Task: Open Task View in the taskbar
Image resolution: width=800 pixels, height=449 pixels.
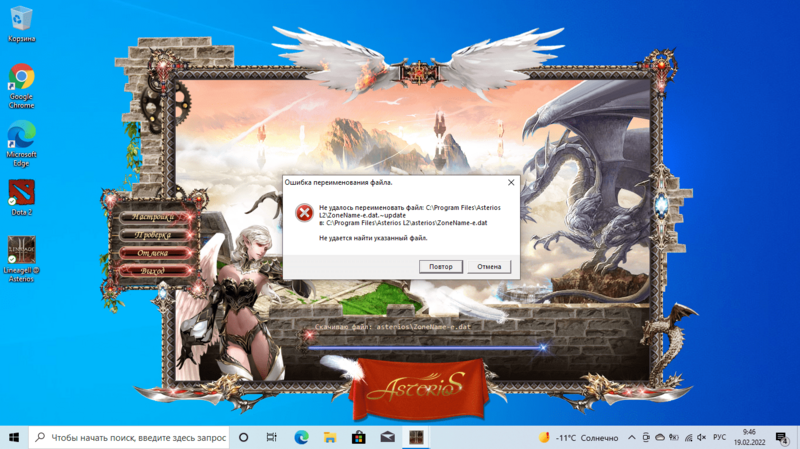Action: point(272,438)
